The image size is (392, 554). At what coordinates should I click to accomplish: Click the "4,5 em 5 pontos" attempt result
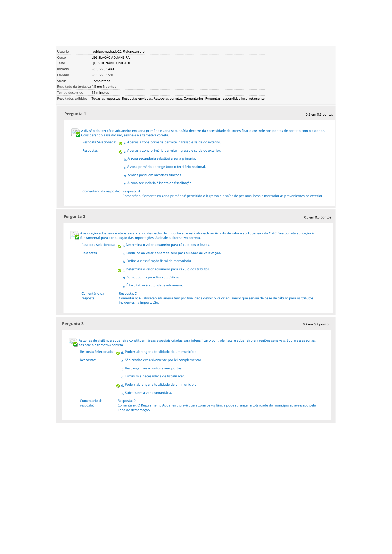(x=104, y=87)
